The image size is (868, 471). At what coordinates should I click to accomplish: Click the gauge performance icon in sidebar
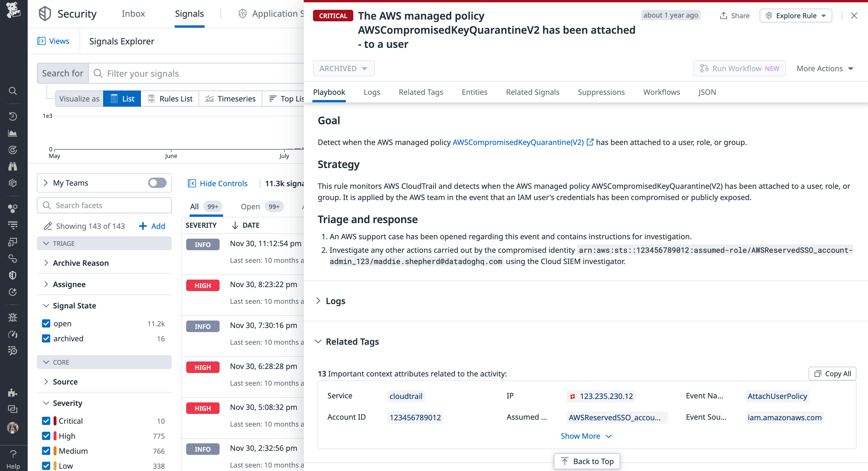coord(12,334)
